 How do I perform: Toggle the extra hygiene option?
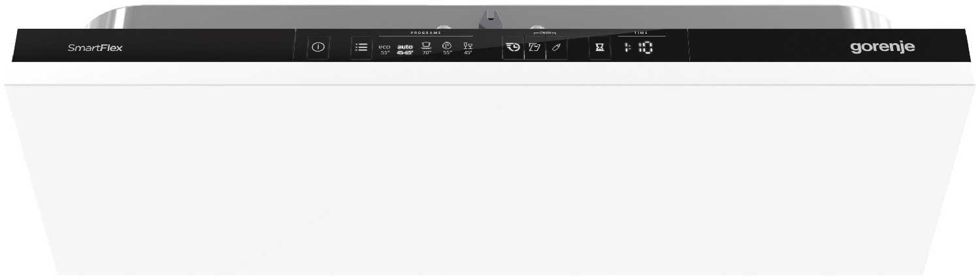click(x=557, y=48)
